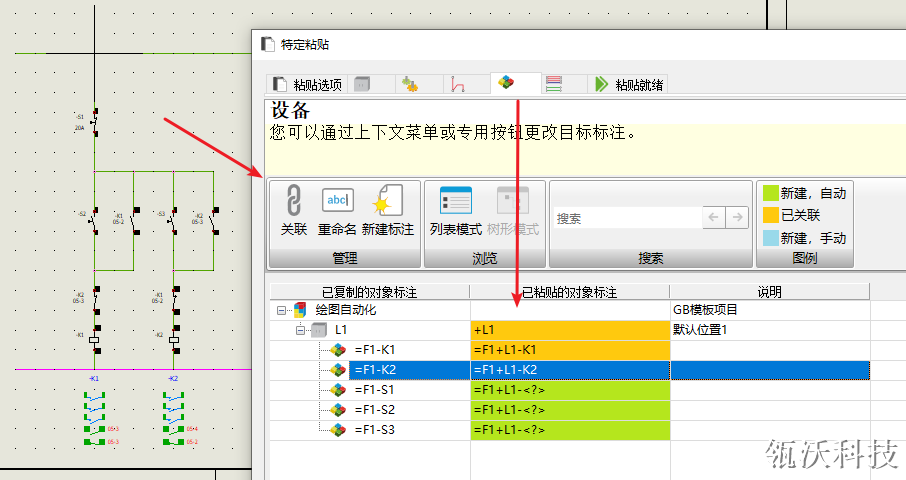Screen dimensions: 906x480
Task: Click the green =F1+L1-<?> cell for S1
Action: click(569, 389)
